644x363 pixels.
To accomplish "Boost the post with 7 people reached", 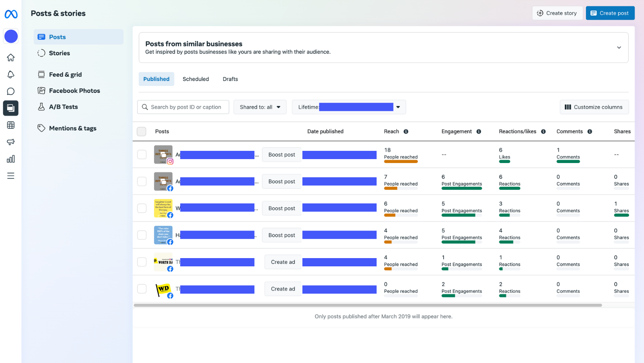I will pos(282,181).
